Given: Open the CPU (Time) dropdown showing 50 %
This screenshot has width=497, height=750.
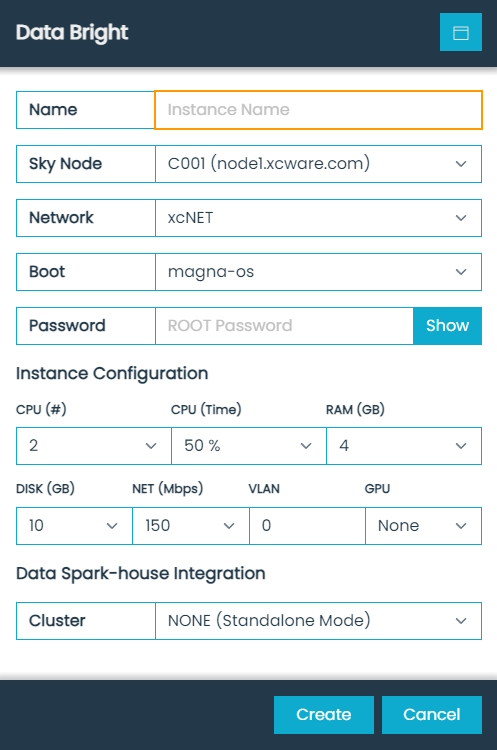Looking at the screenshot, I should (249, 446).
